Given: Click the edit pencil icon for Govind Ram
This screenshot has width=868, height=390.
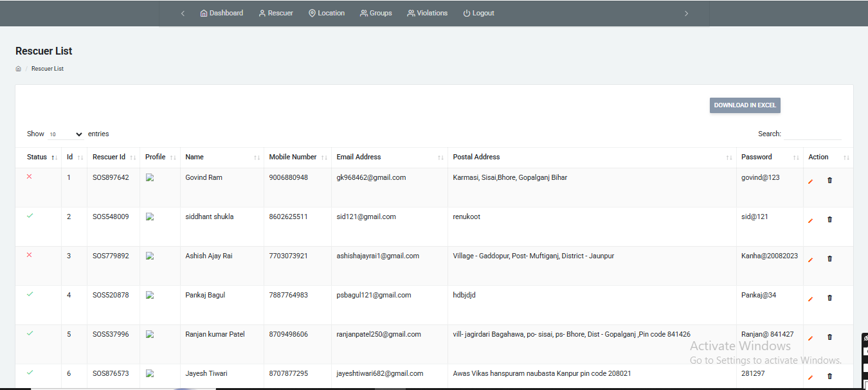Looking at the screenshot, I should click(810, 181).
